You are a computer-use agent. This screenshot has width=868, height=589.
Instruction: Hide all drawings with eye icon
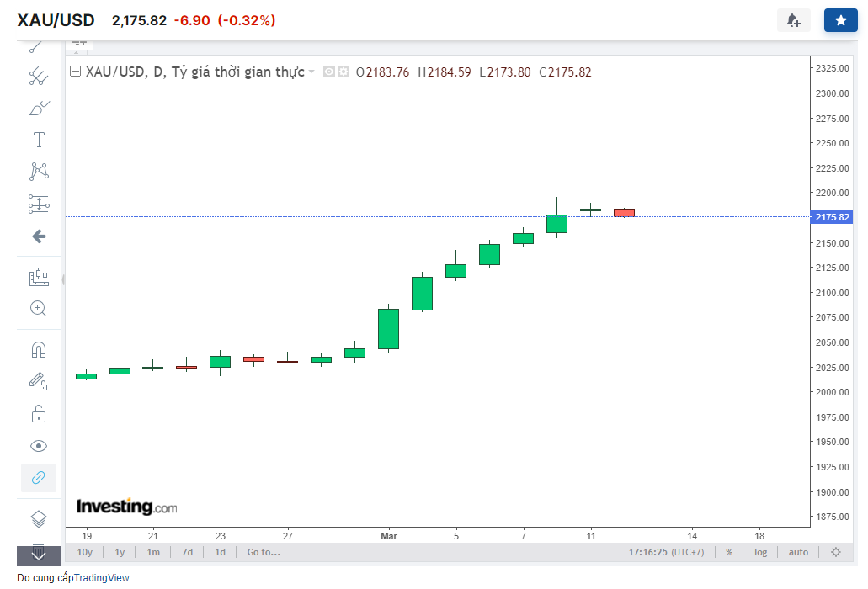(x=39, y=445)
